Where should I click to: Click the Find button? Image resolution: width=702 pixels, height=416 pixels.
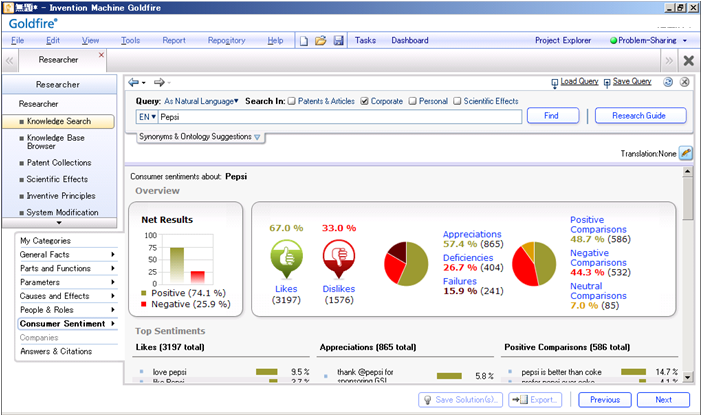(553, 116)
